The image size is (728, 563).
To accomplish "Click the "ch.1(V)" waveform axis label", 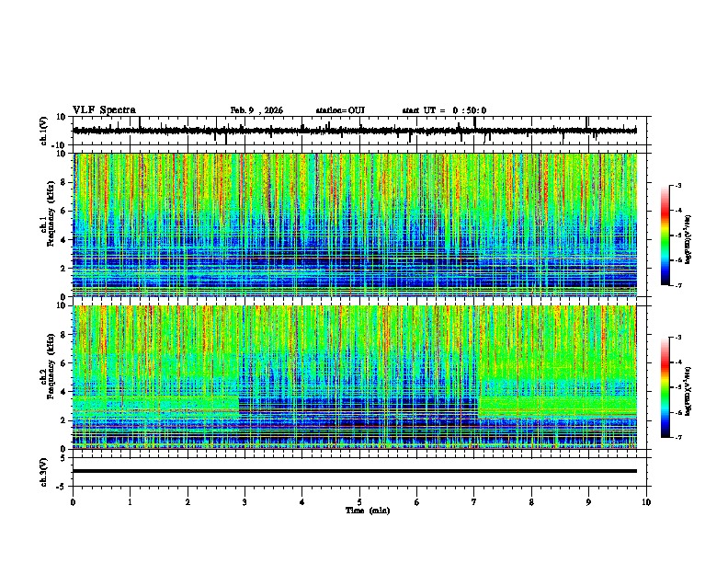I will (44, 131).
